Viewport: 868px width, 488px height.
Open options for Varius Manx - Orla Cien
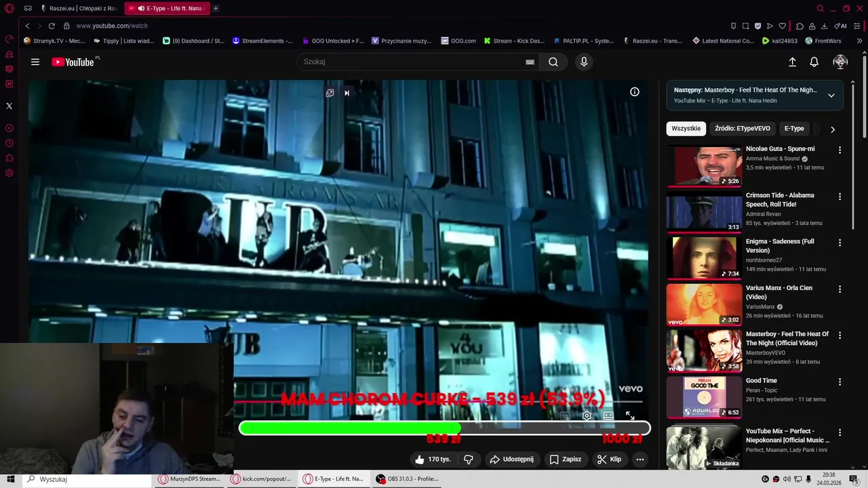(840, 289)
